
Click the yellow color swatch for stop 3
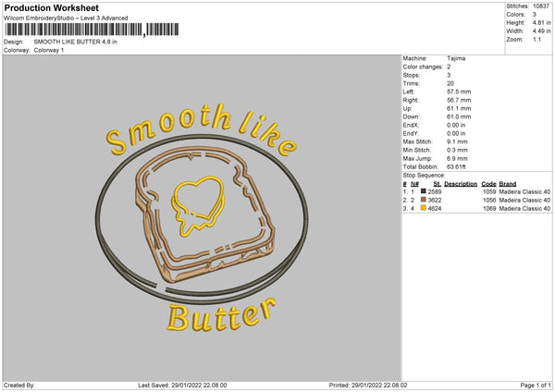(423, 208)
